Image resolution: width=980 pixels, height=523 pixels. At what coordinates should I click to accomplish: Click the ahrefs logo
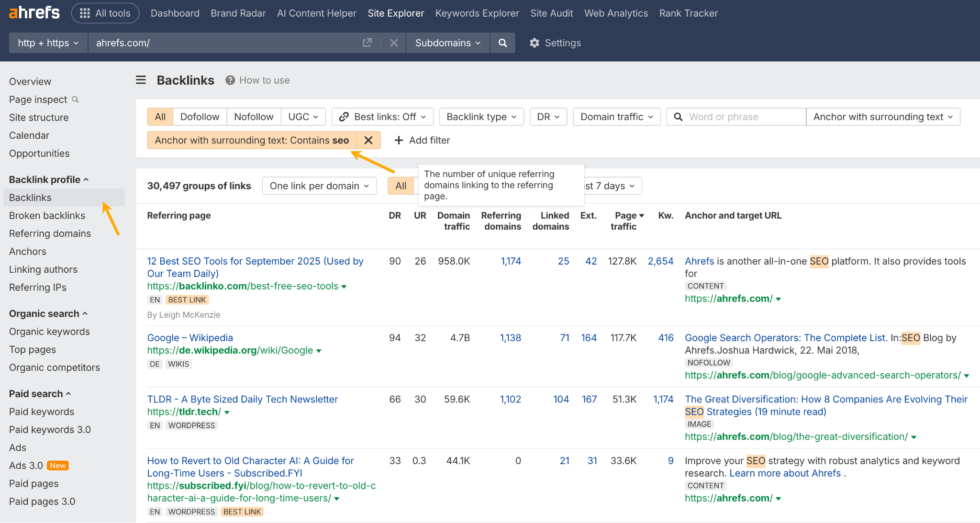pyautogui.click(x=34, y=13)
